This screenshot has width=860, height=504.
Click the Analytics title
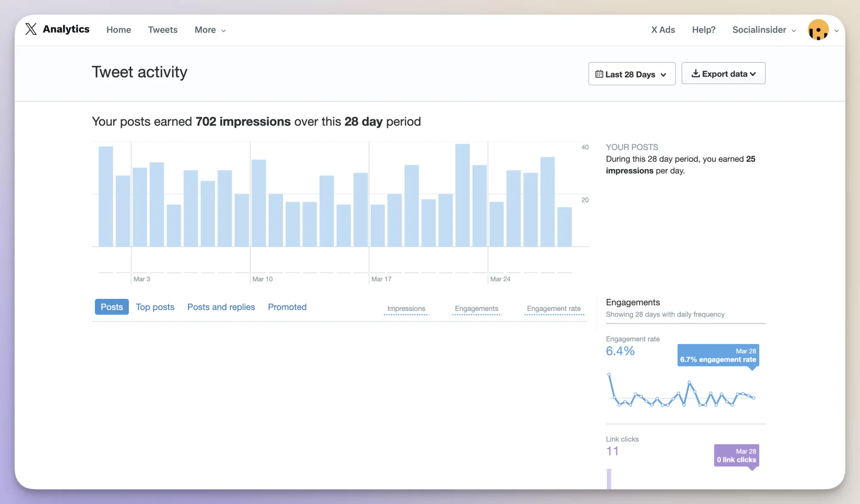point(66,29)
